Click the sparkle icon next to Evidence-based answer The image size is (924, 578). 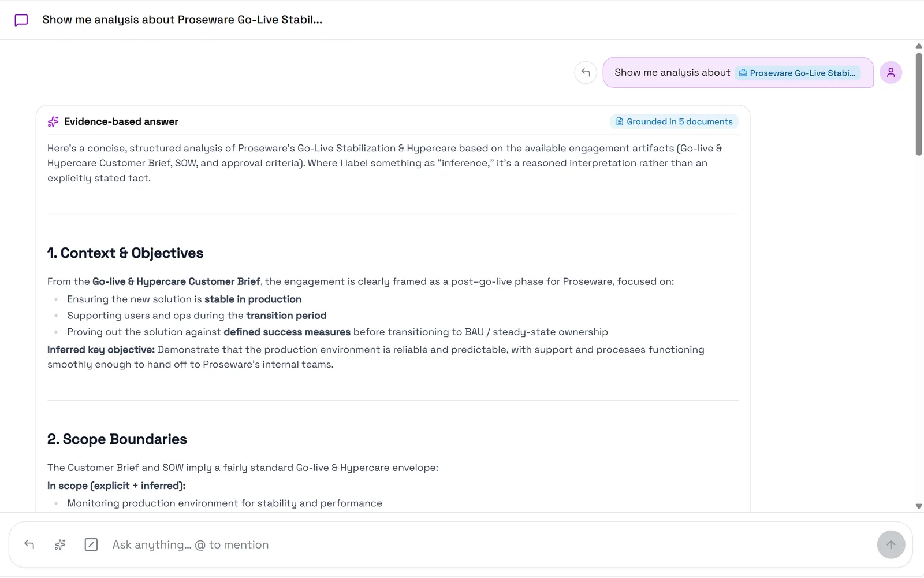[53, 121]
